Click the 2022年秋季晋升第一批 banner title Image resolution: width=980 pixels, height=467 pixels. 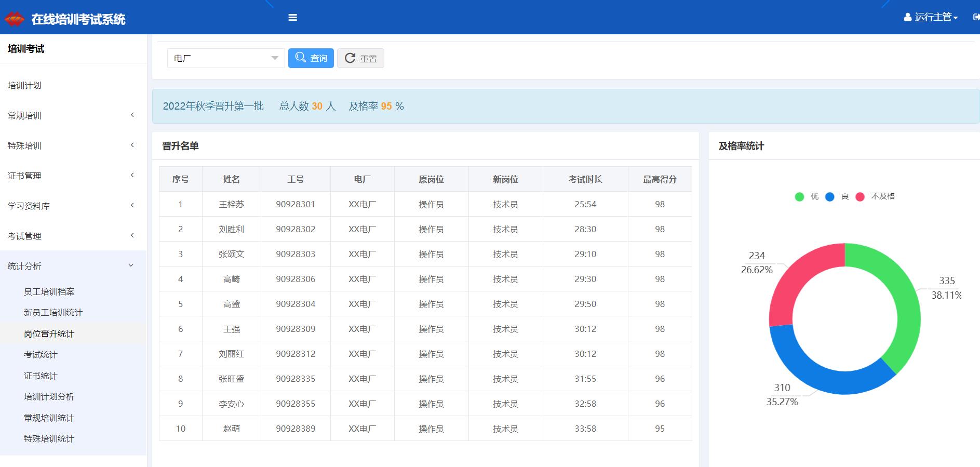pyautogui.click(x=213, y=106)
